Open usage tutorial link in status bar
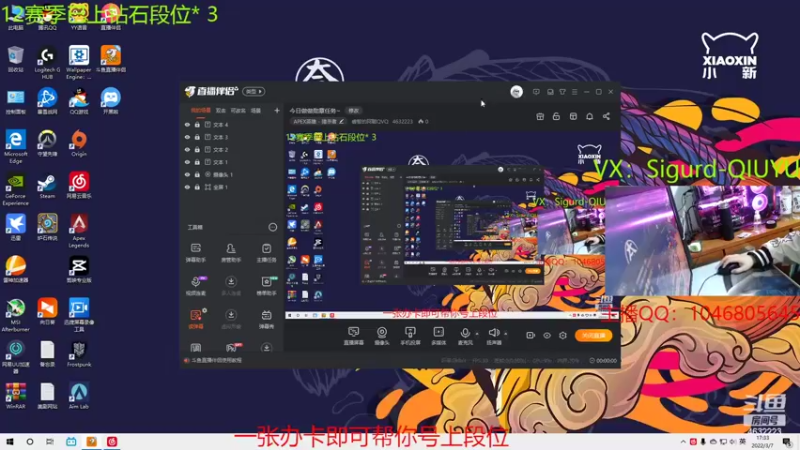The width and height of the screenshot is (800, 450). point(213,360)
